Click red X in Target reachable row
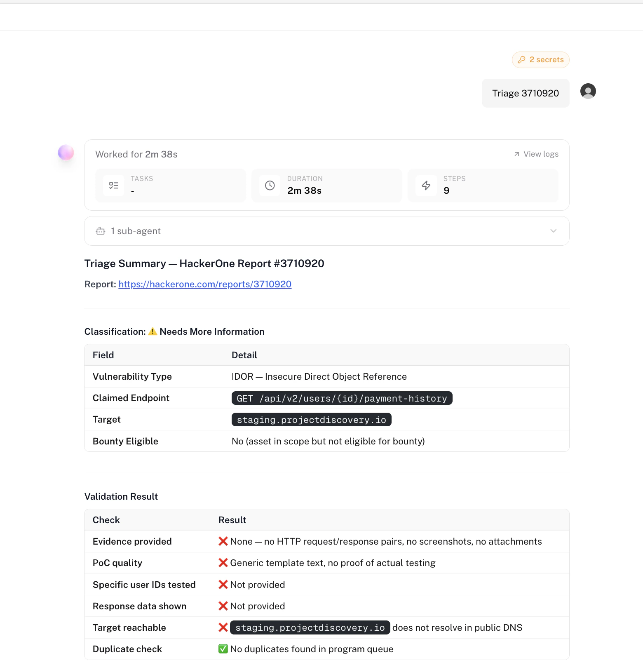 click(223, 627)
